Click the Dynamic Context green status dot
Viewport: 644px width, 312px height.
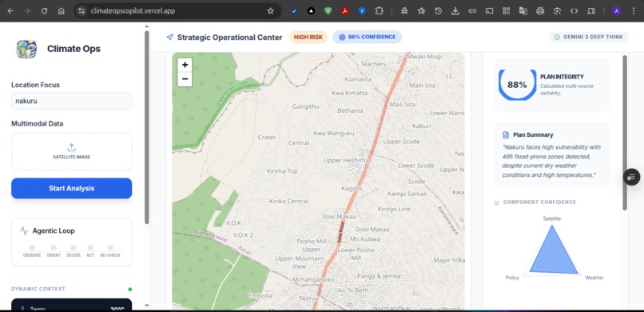click(130, 289)
